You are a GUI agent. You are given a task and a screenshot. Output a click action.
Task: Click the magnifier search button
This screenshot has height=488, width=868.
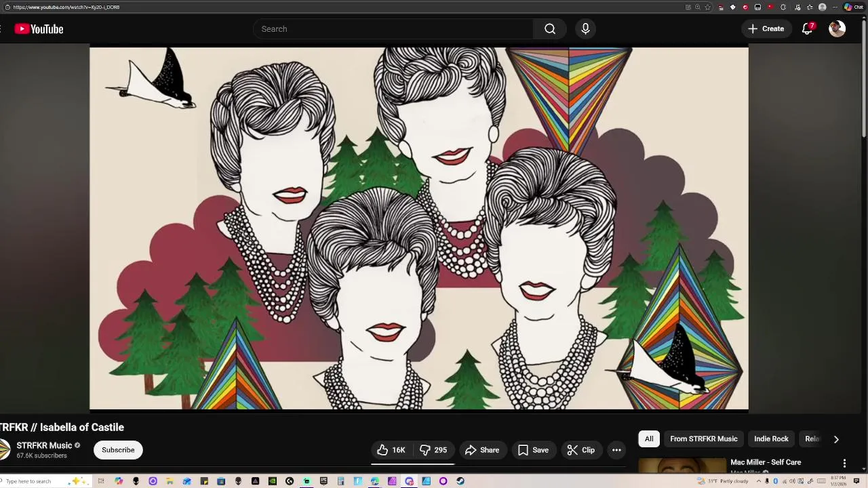pos(550,29)
